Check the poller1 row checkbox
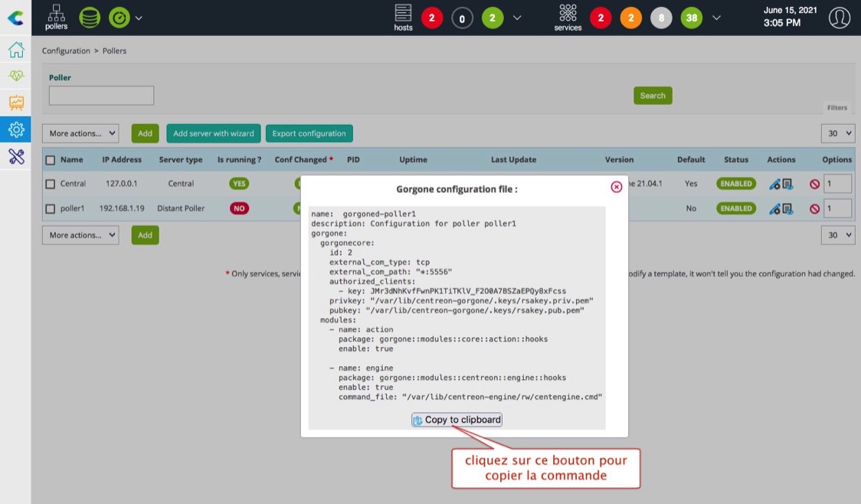The height and width of the screenshot is (504, 861). [x=51, y=208]
